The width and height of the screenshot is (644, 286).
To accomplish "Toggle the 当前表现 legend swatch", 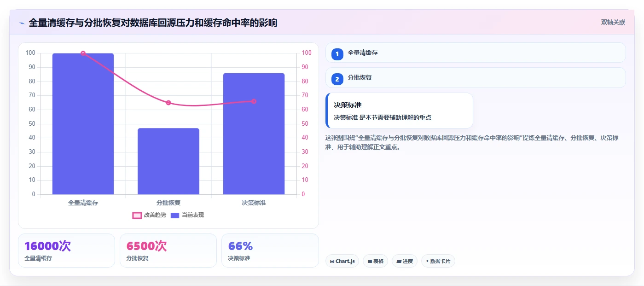I will click(175, 215).
